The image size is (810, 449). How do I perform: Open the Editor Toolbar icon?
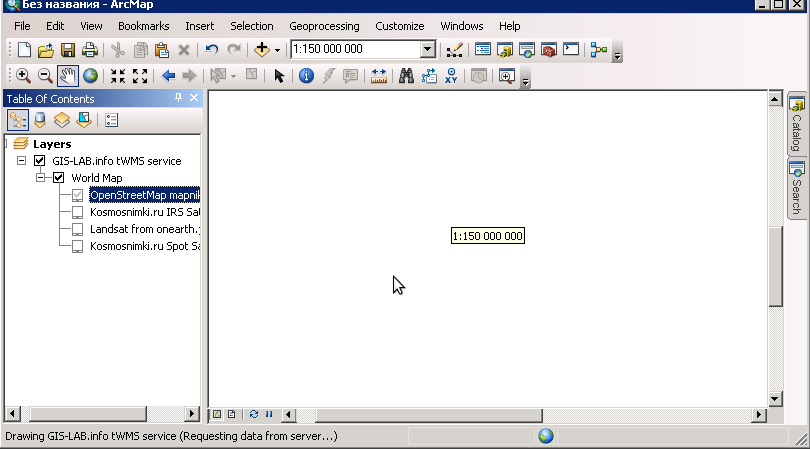[455, 50]
